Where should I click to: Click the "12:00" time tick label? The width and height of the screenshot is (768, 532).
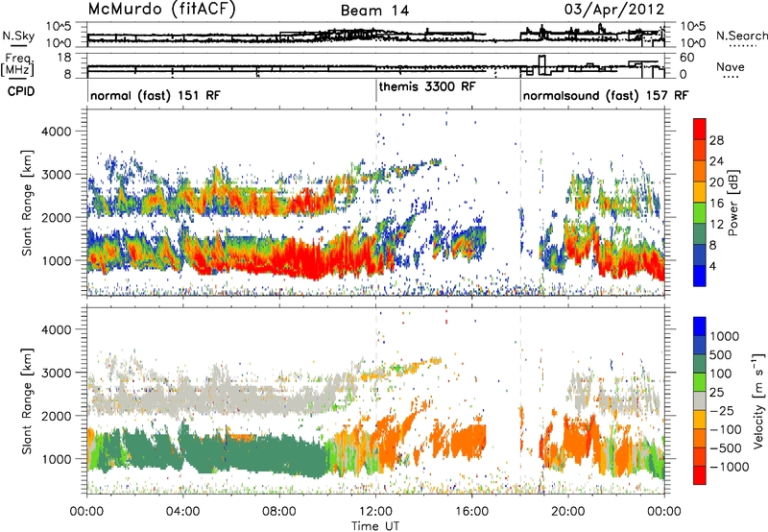(x=375, y=512)
